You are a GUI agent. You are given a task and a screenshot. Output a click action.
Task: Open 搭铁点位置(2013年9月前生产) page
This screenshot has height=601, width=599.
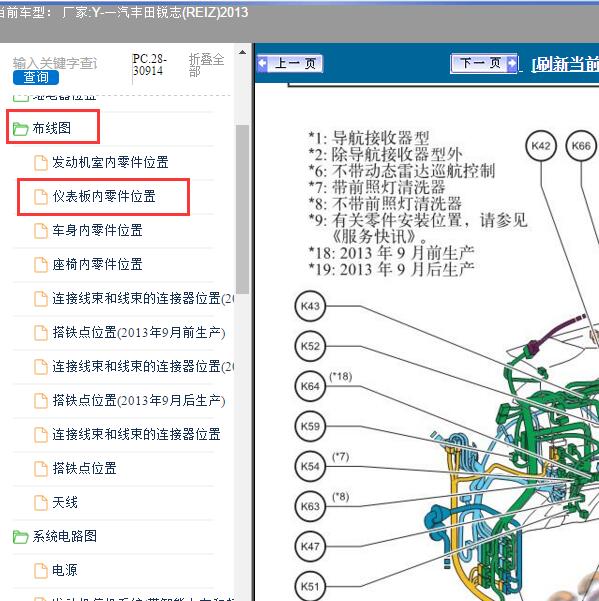139,332
